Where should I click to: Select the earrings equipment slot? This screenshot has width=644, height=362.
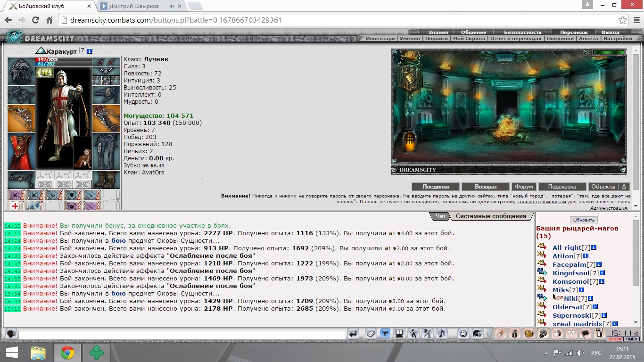pos(106,62)
